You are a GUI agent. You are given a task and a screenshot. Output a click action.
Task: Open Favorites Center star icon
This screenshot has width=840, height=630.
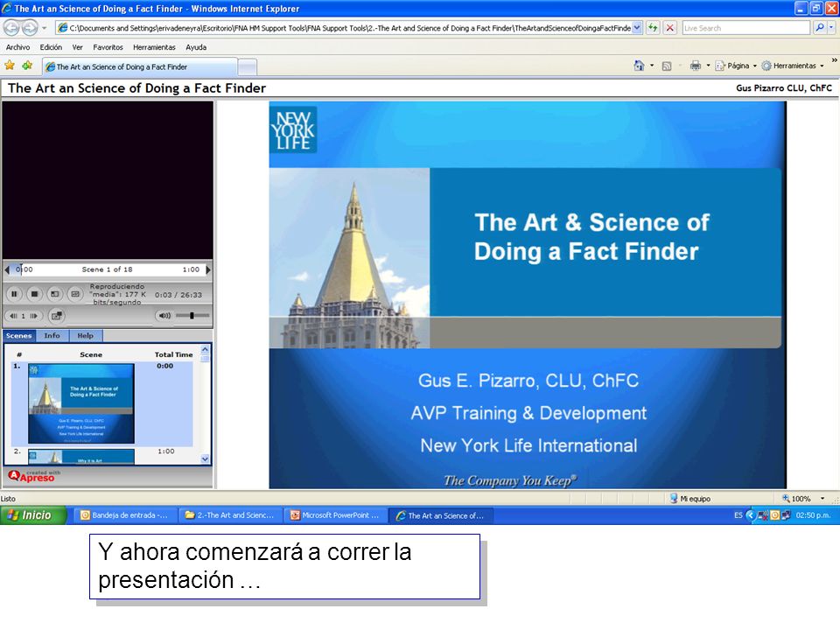(10, 66)
